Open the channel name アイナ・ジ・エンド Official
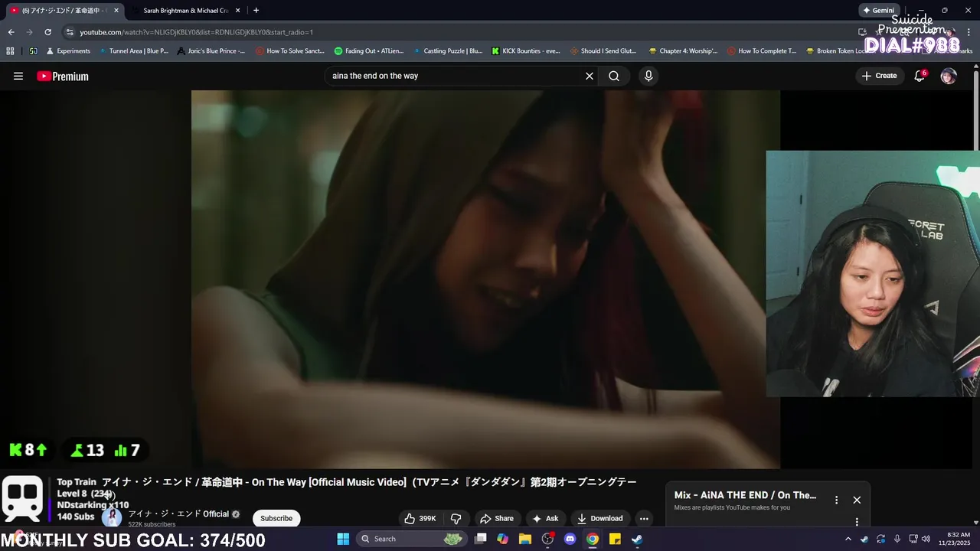980x551 pixels. [178, 514]
